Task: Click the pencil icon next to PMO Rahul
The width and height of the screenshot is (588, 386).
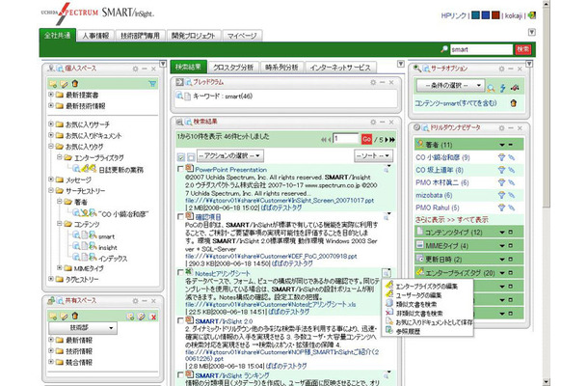Action: click(x=512, y=207)
